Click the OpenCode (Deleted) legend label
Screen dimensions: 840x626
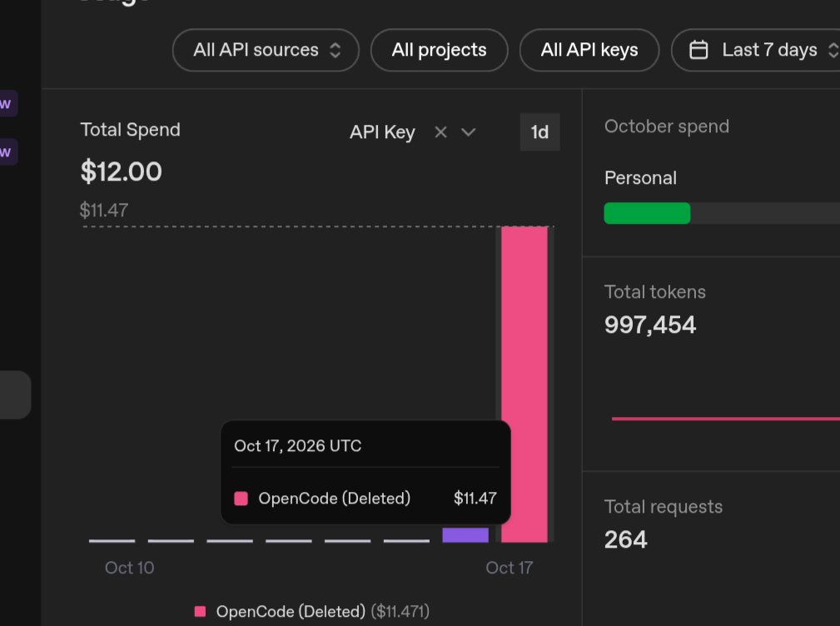(291, 612)
